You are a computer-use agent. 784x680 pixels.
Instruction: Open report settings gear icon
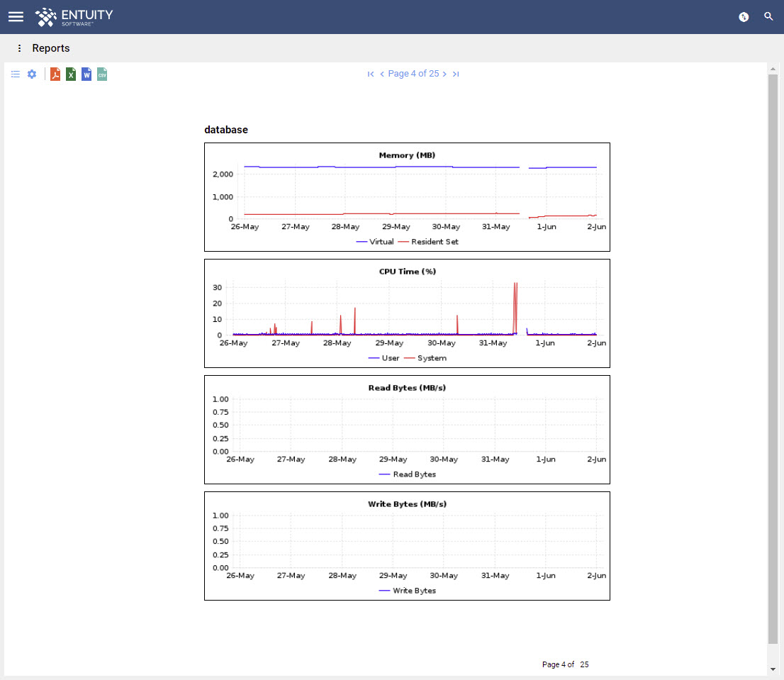coord(32,74)
